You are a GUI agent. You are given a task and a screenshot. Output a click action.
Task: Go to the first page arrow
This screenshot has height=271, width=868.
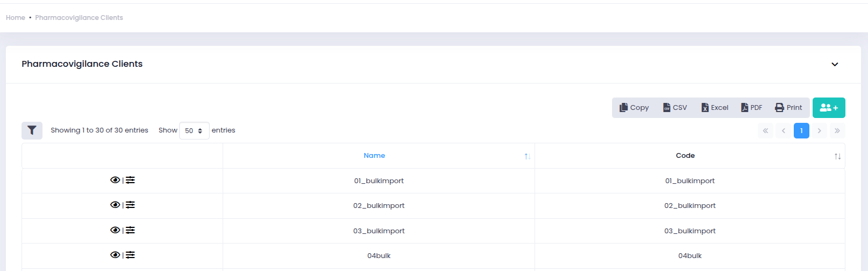tap(765, 130)
